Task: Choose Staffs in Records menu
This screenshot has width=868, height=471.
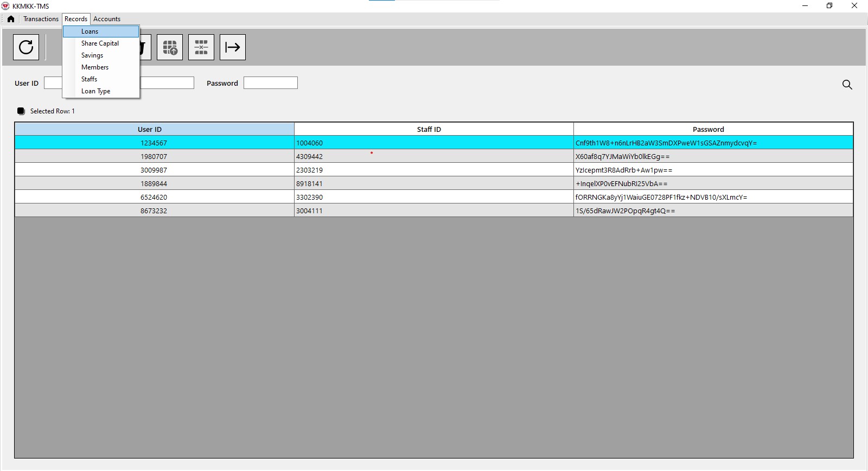Action: [x=101, y=79]
